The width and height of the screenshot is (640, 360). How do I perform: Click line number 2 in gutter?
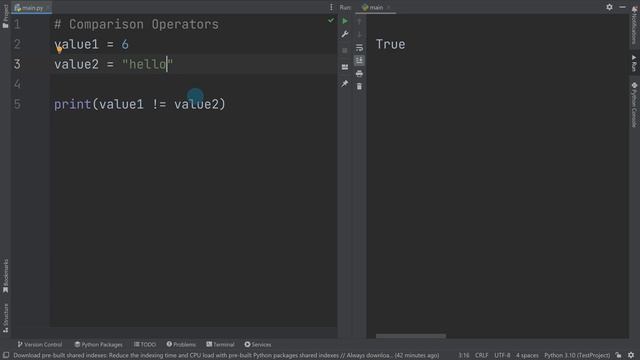pyautogui.click(x=17, y=44)
